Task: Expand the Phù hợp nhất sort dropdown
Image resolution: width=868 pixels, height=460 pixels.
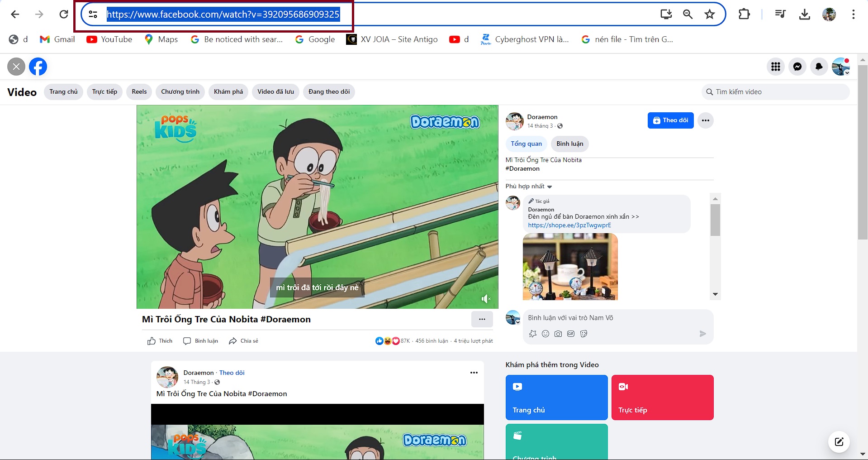Action: click(529, 186)
